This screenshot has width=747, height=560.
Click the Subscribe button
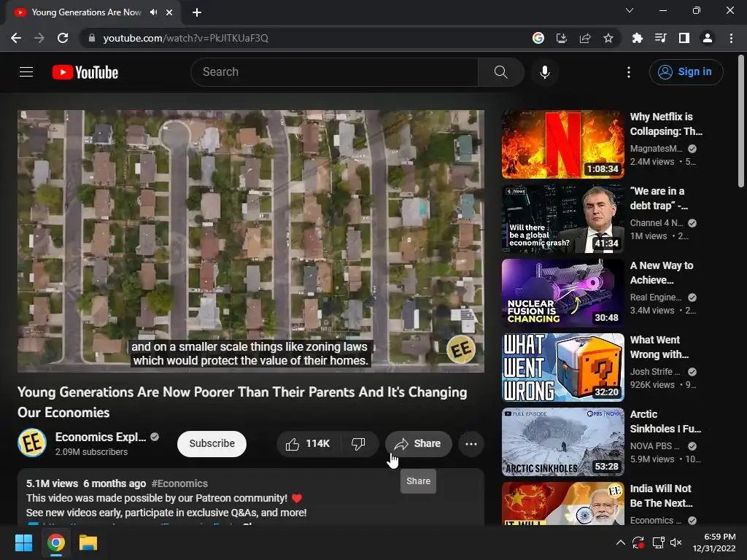(212, 444)
